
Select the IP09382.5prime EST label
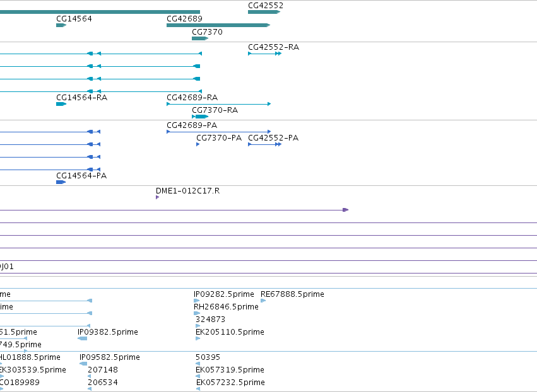coord(108,332)
